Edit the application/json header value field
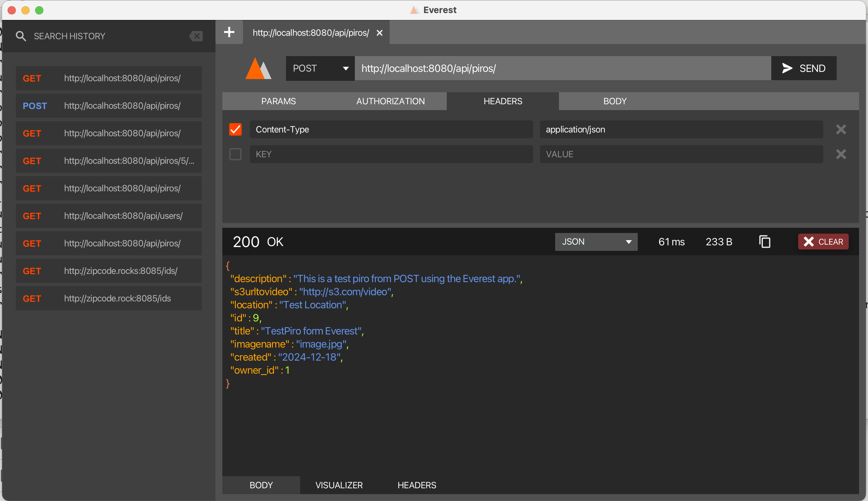Image resolution: width=868 pixels, height=501 pixels. 681,129
